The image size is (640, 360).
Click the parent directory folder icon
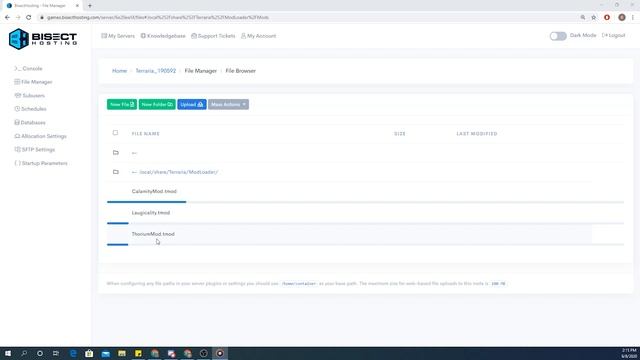(116, 153)
